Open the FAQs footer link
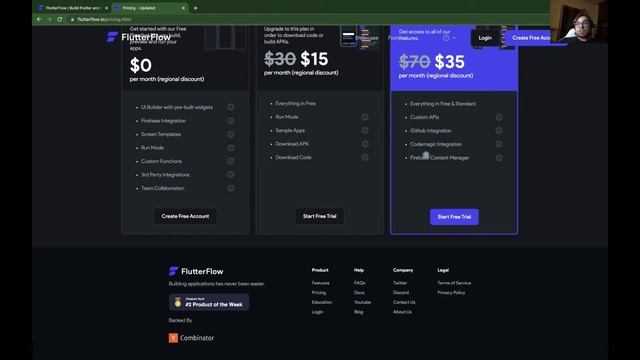The height and width of the screenshot is (360, 640). [360, 283]
